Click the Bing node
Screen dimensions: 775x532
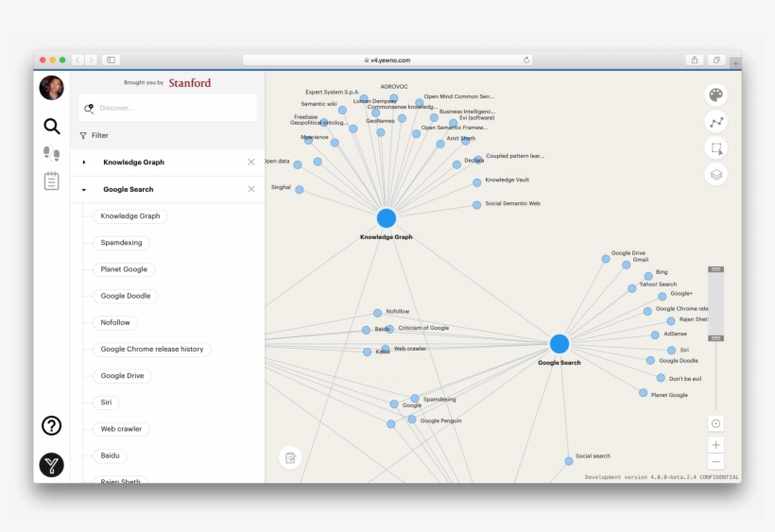(648, 276)
